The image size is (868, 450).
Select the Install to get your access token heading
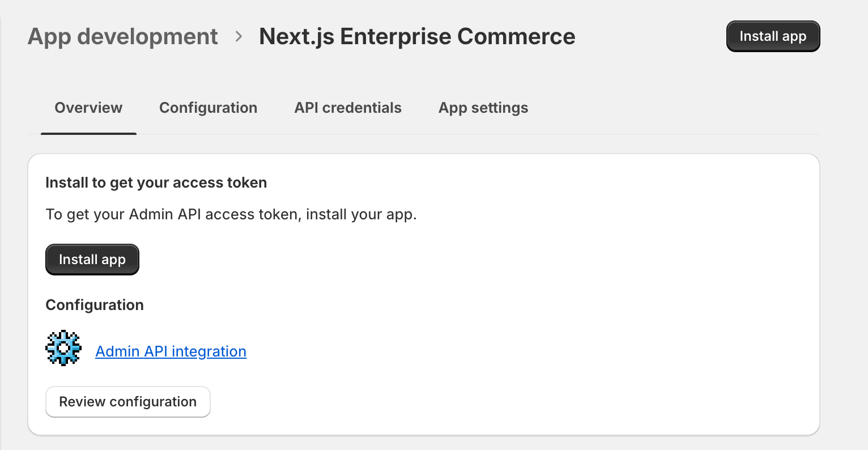[x=156, y=182]
